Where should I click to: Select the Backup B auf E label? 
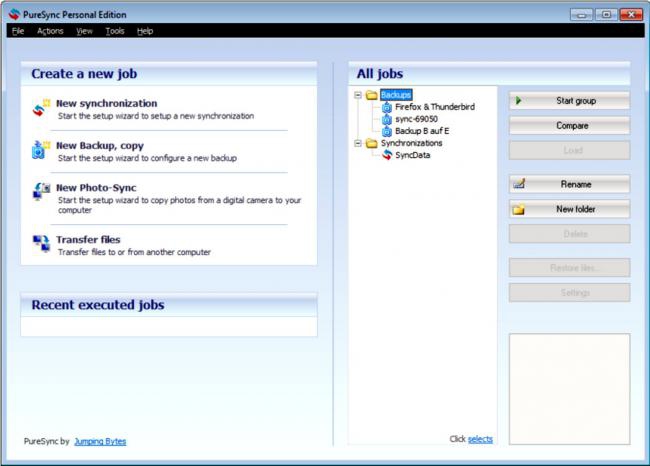point(422,131)
